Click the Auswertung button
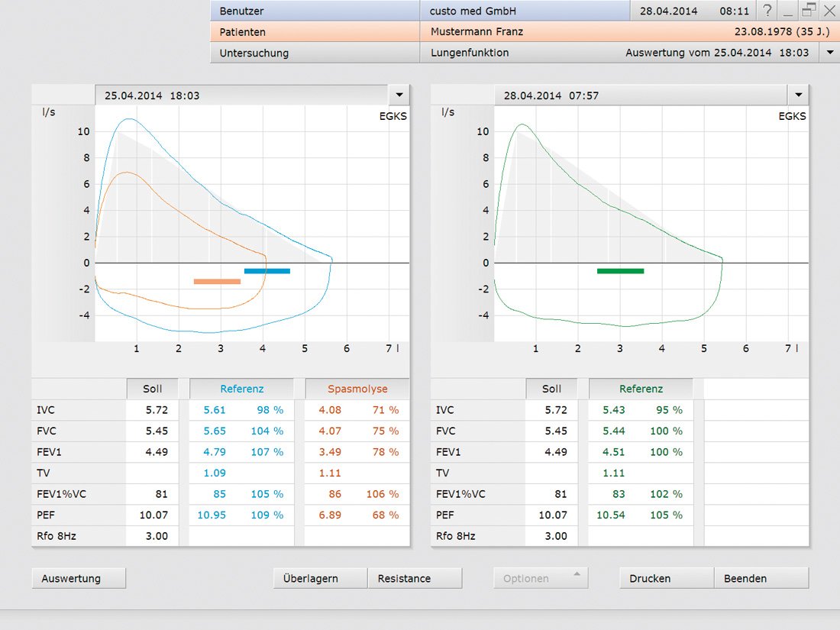Viewport: 840px width, 630px height. tap(79, 578)
